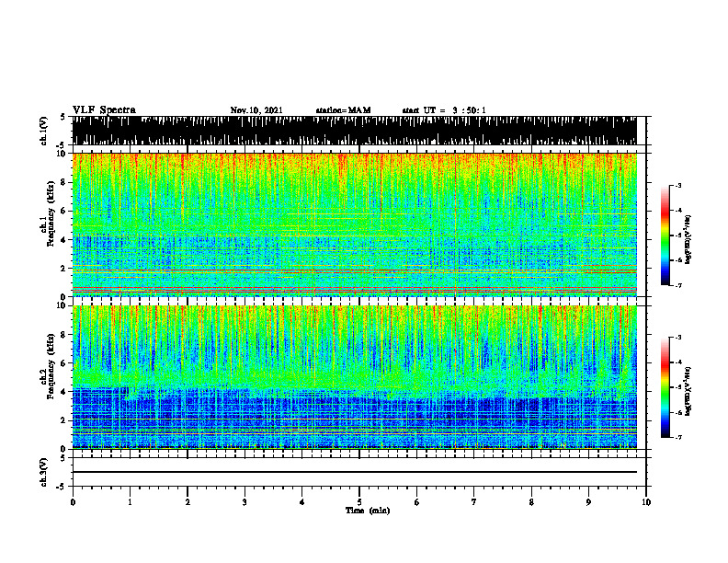Click the "ch.1(V)" waveform axis label
The image size is (728, 563).
pyautogui.click(x=44, y=131)
